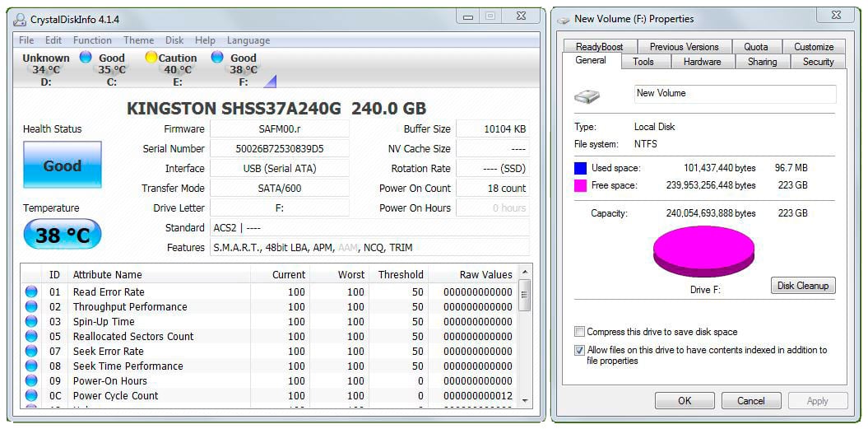868x429 pixels.
Task: Click the CrystalDiskInfo title bar app icon
Action: pyautogui.click(x=20, y=20)
